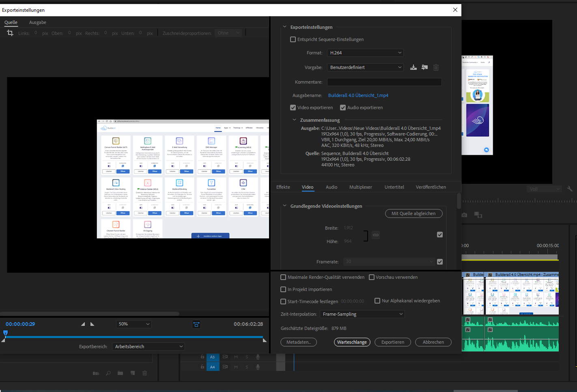This screenshot has height=392, width=577.
Task: Click the delete preset trash icon
Action: 436,67
